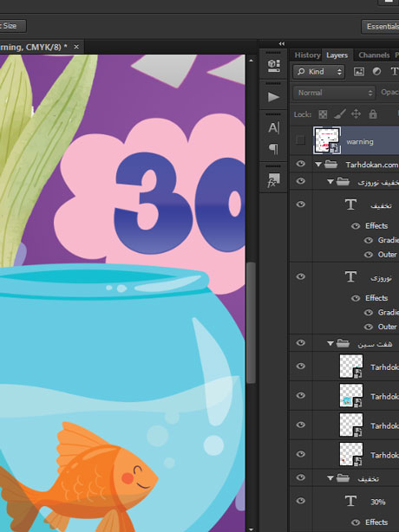This screenshot has width=399, height=532.
Task: Click the adjustment layer filter icon
Action: click(x=376, y=72)
